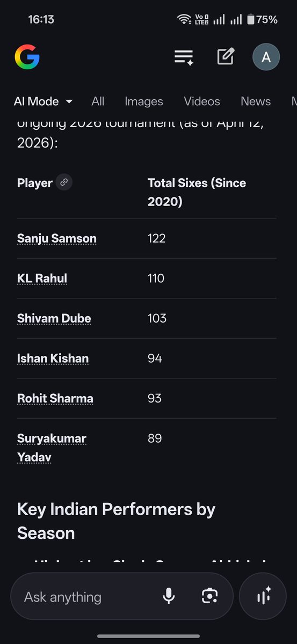Screen dimensions: 297x644
Task: Open the account avatar labeled A
Action: coord(266,57)
